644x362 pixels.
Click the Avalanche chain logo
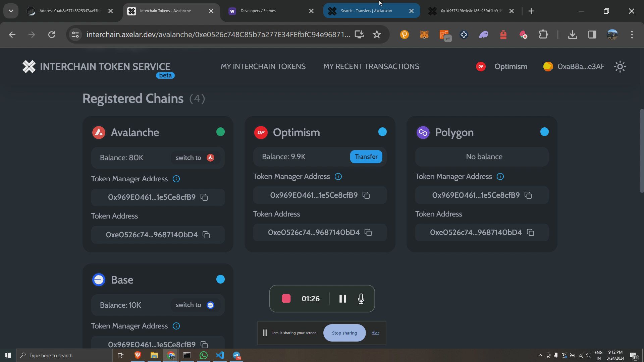[x=99, y=132]
